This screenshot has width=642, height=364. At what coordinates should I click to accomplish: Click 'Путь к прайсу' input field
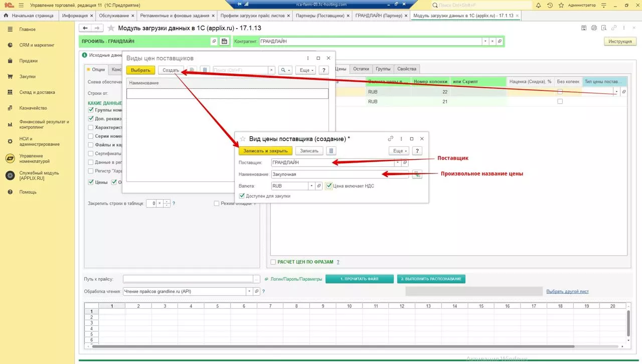[188, 279]
